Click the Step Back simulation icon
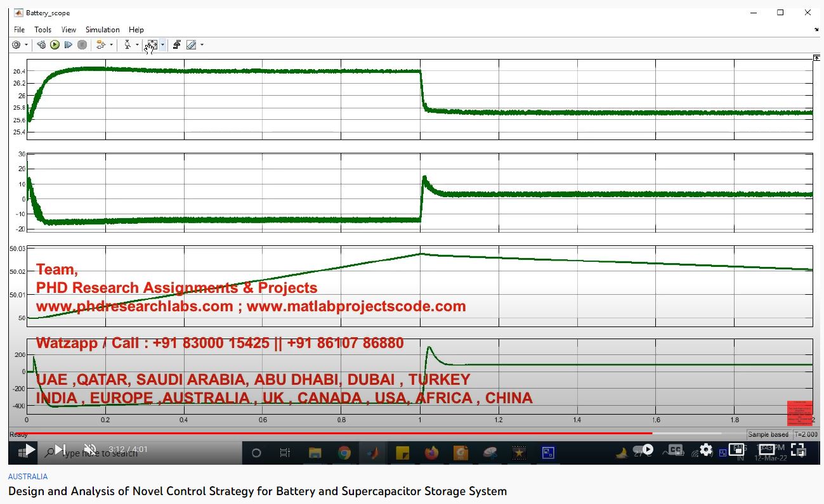This screenshot has width=824, height=504. (x=41, y=45)
